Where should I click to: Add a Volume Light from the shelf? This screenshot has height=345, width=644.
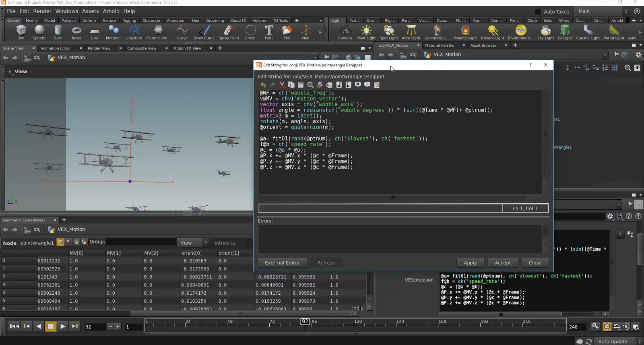coord(465,32)
